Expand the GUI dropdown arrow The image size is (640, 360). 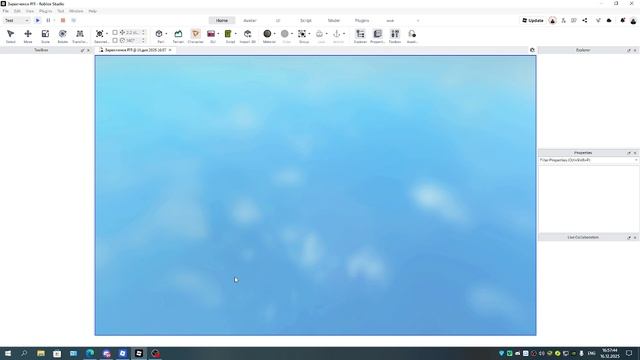coord(218,34)
